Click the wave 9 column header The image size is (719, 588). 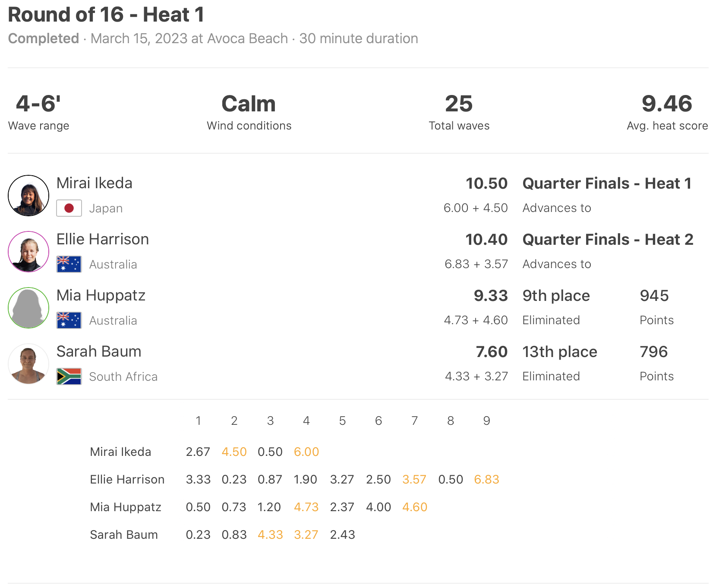point(486,420)
